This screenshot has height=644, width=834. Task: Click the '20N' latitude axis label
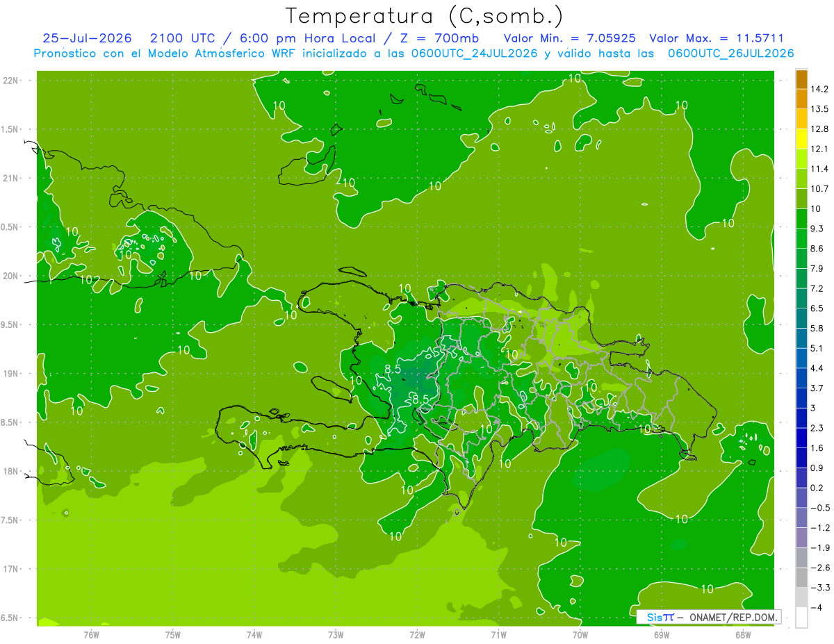(x=11, y=276)
